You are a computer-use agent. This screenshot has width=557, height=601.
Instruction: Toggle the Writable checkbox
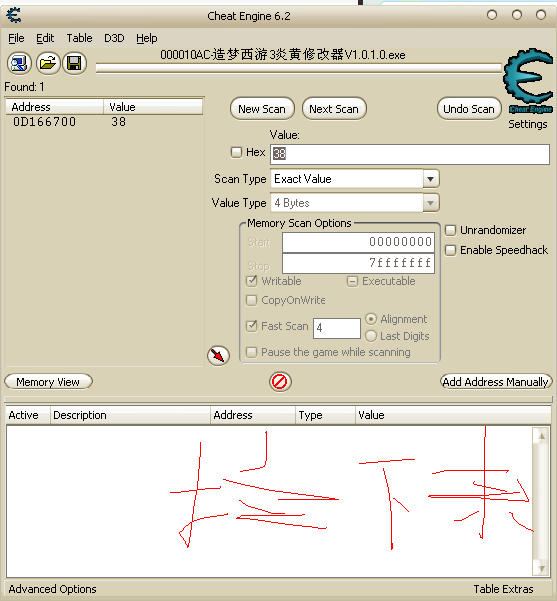click(251, 281)
